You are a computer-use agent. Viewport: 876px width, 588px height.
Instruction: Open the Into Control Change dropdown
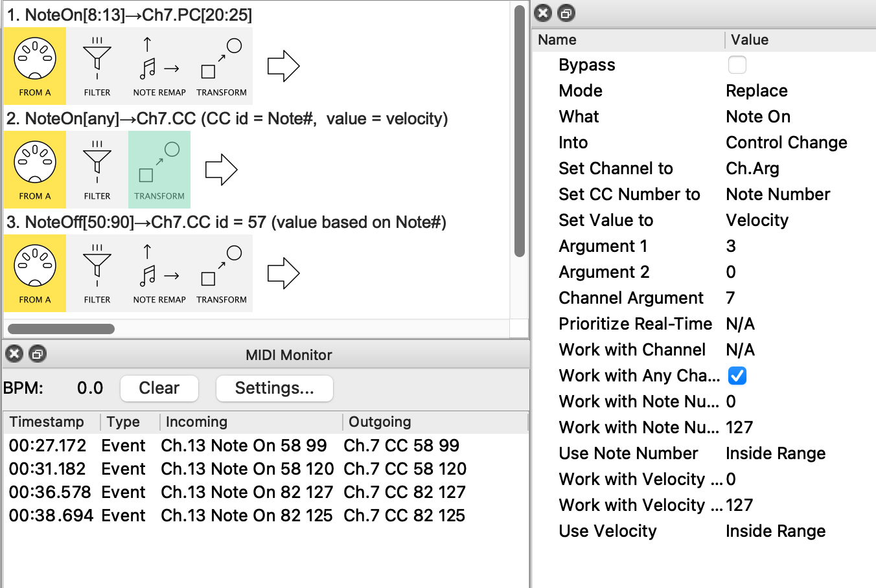[x=786, y=142]
